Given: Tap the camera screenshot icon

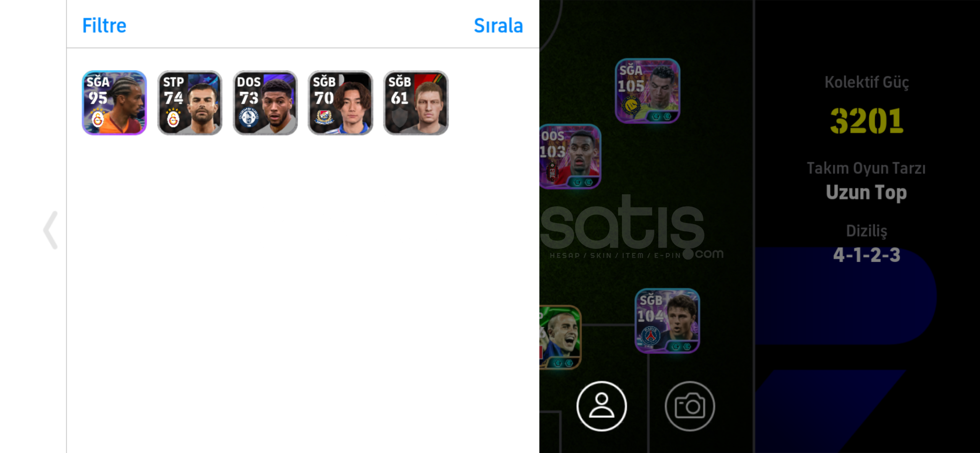Looking at the screenshot, I should 689,406.
